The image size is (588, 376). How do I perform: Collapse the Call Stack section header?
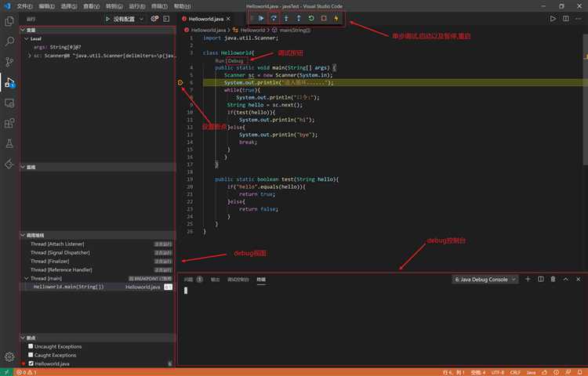click(x=97, y=235)
